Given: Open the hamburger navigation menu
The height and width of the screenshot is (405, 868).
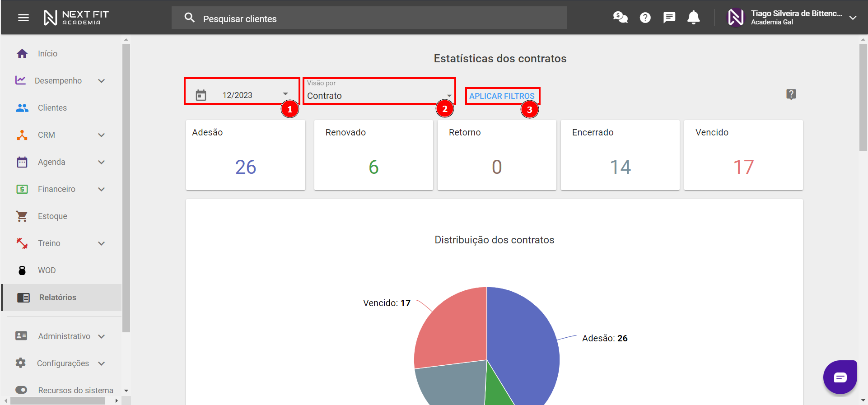Looking at the screenshot, I should (23, 18).
